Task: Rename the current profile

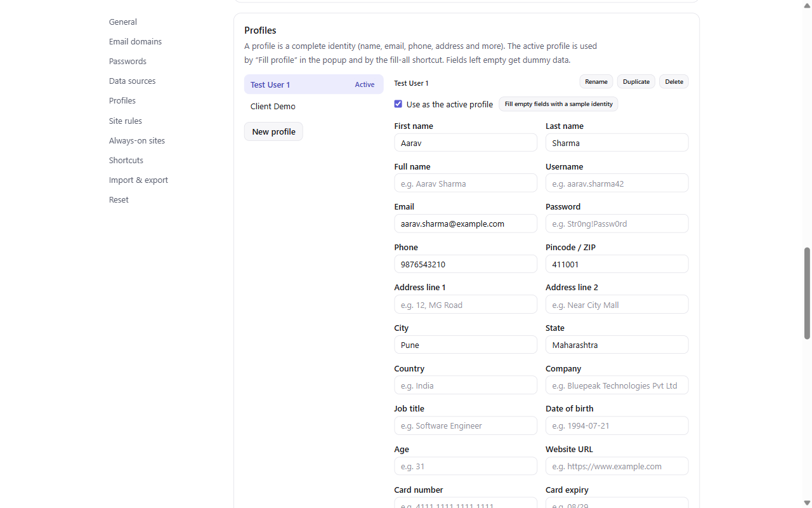Action: click(596, 81)
